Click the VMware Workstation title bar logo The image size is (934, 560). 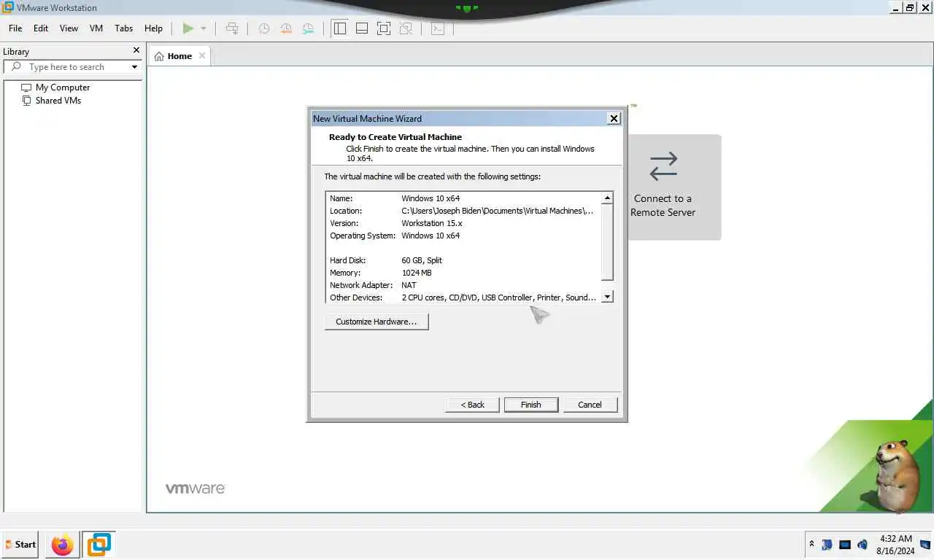click(x=8, y=7)
